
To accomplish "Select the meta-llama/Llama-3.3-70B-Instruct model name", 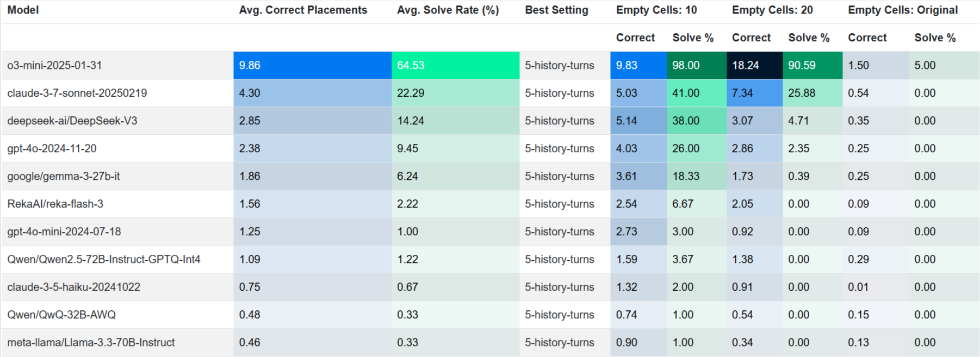I will coord(91,342).
